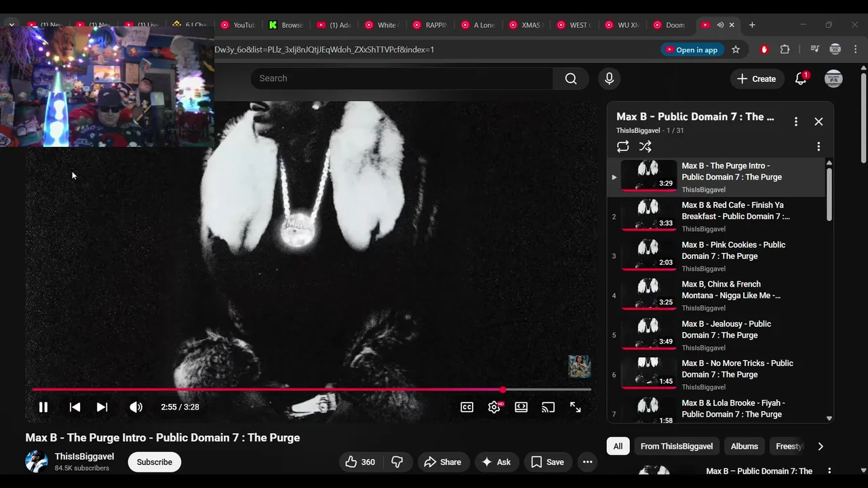Click the playlist panel scrollbar
The image size is (868, 488).
(x=829, y=195)
